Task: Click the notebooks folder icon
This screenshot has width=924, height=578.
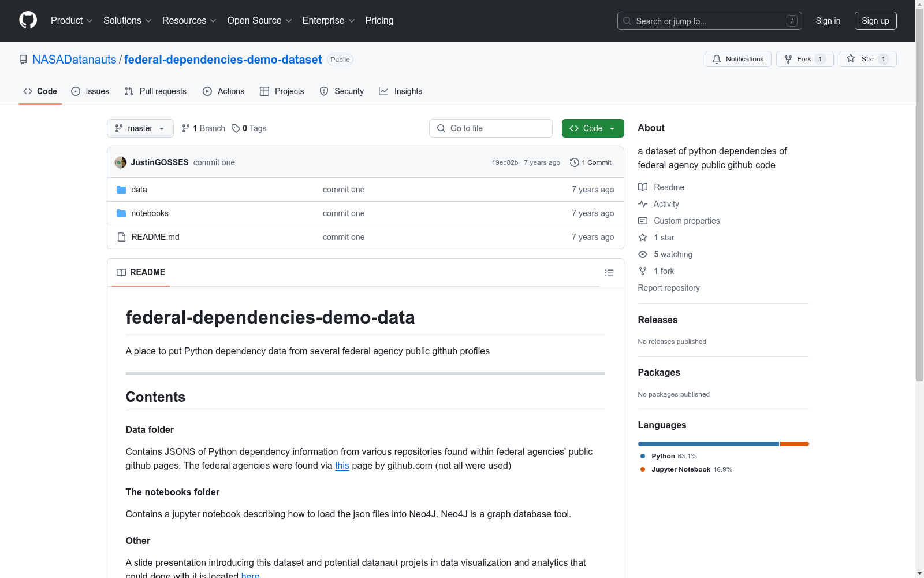Action: (121, 213)
